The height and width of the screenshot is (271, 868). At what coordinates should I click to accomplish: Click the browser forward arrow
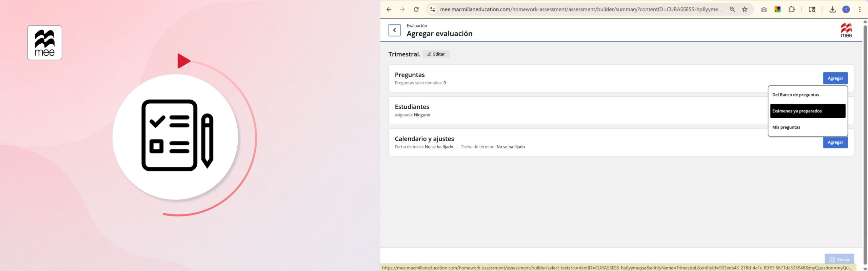[x=402, y=9]
